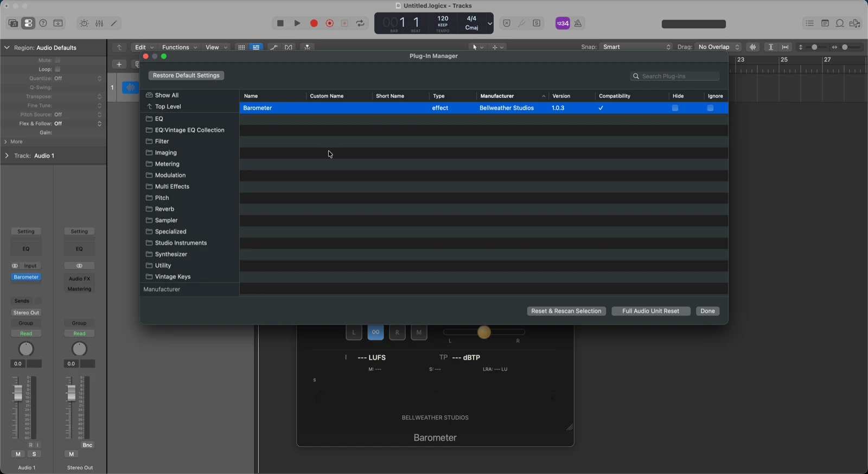Sort by the Compatibility column header
The height and width of the screenshot is (474, 868).
(x=632, y=96)
